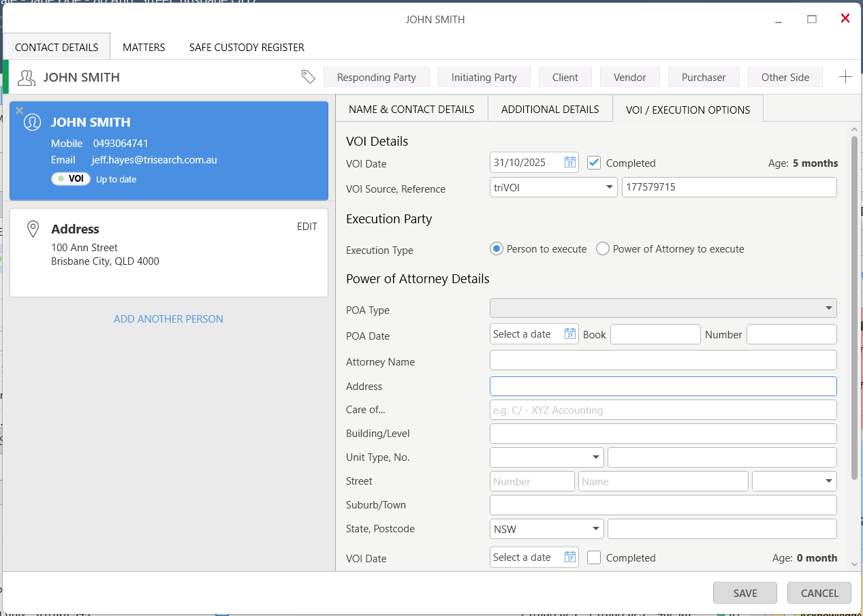Viewport: 863px width, 616px height.
Task: Open calendar picker for POA Date
Action: coord(570,334)
